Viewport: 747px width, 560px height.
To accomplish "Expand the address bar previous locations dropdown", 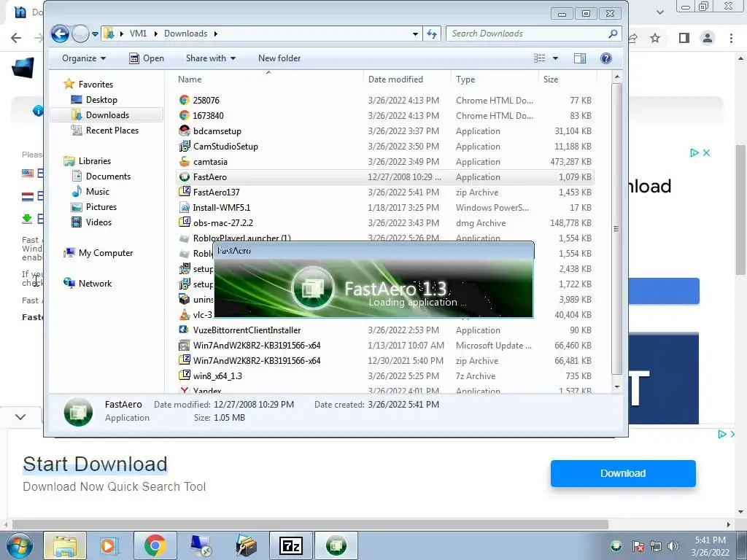I will point(415,34).
